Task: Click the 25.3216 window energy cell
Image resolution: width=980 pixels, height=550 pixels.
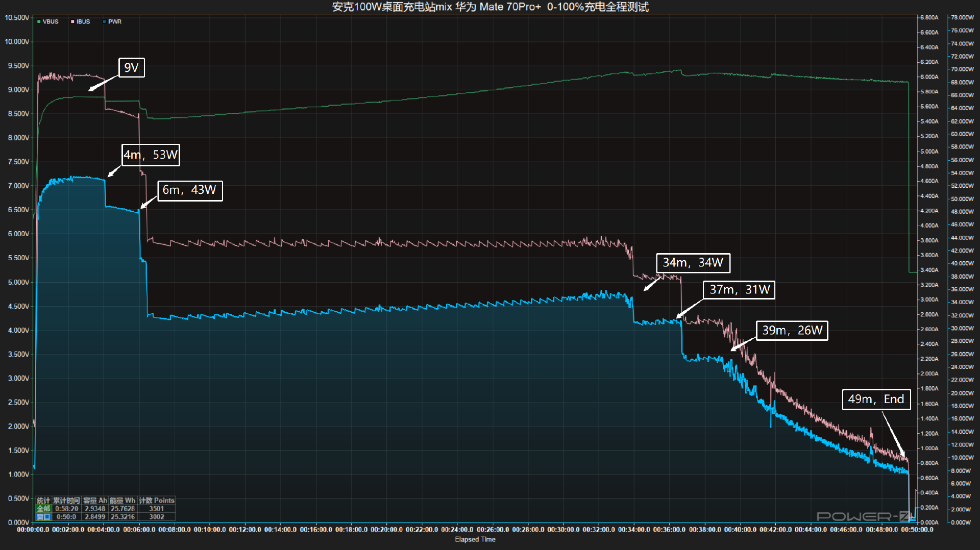Action: pyautogui.click(x=122, y=517)
